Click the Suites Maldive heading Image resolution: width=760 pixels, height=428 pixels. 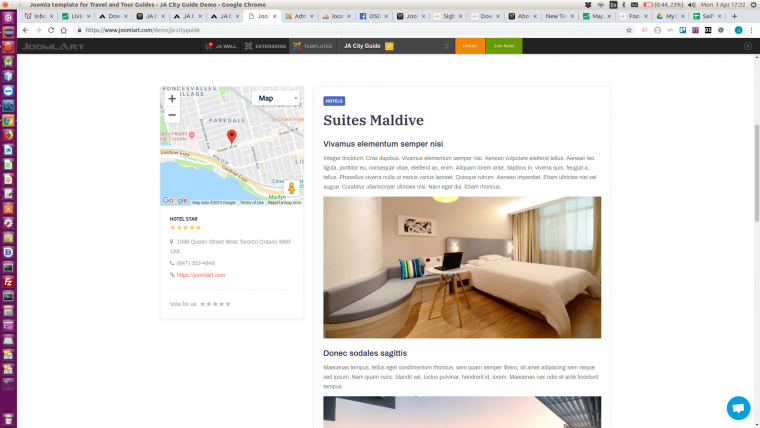coord(373,120)
